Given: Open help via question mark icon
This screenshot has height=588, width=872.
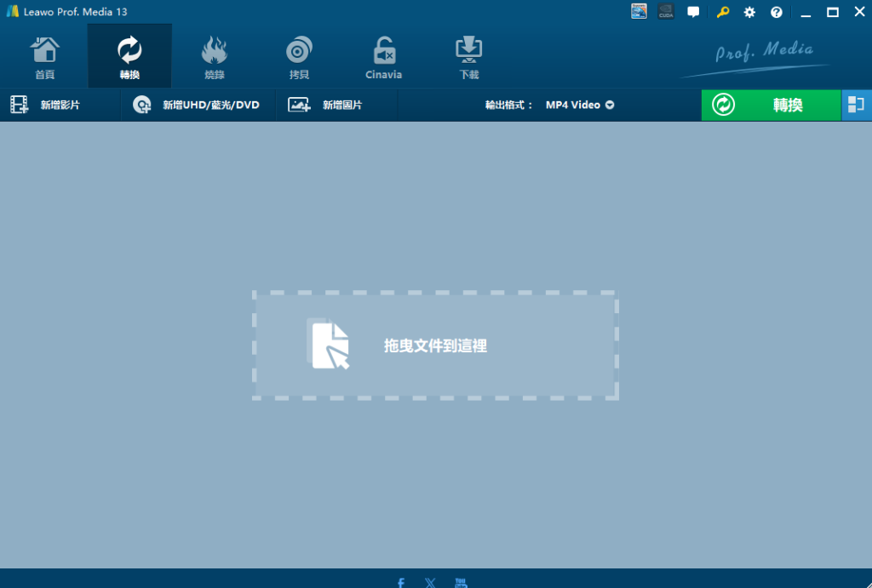Looking at the screenshot, I should click(x=777, y=12).
